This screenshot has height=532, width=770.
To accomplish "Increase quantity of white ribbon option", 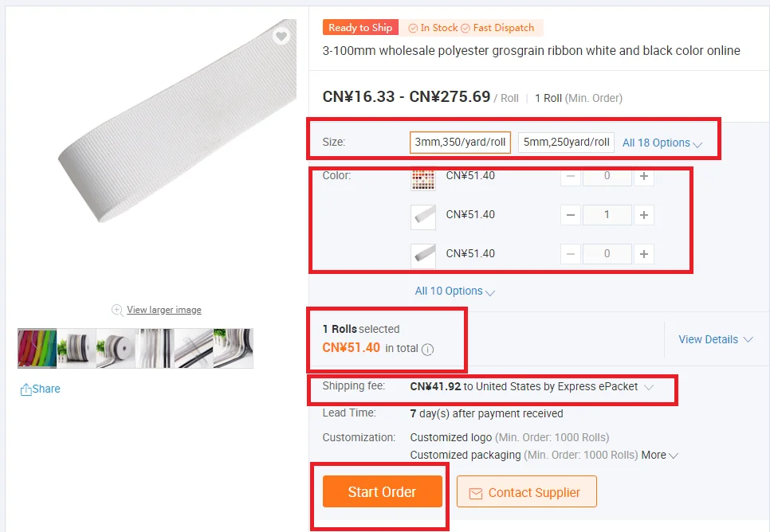I will [x=644, y=215].
